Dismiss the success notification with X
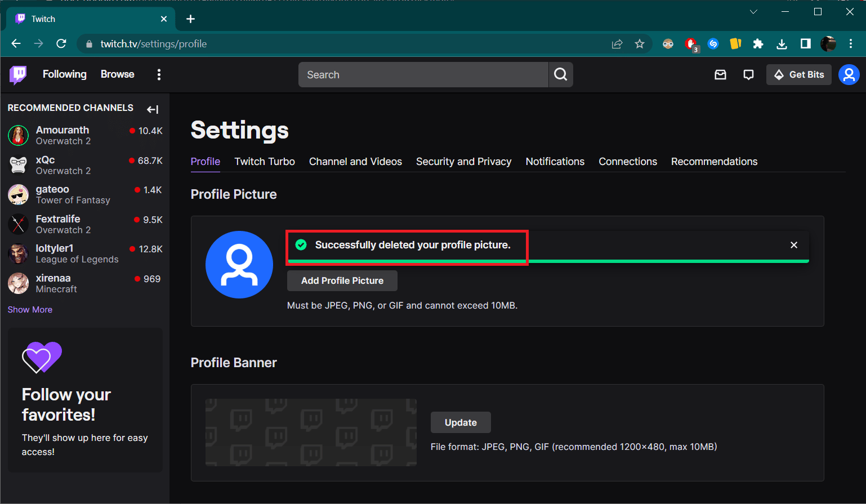This screenshot has height=504, width=866. point(794,245)
